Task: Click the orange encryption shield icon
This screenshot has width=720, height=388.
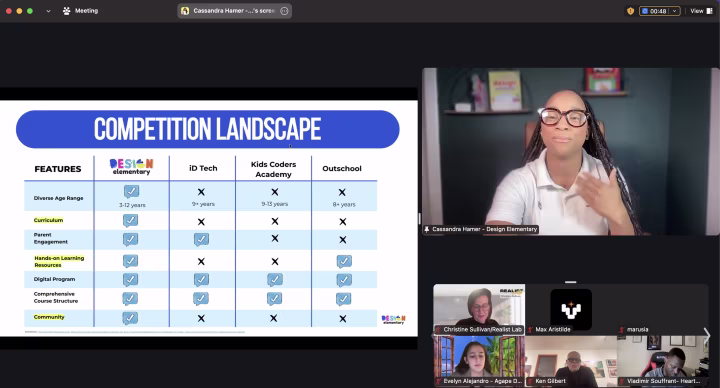Action: 630,11
